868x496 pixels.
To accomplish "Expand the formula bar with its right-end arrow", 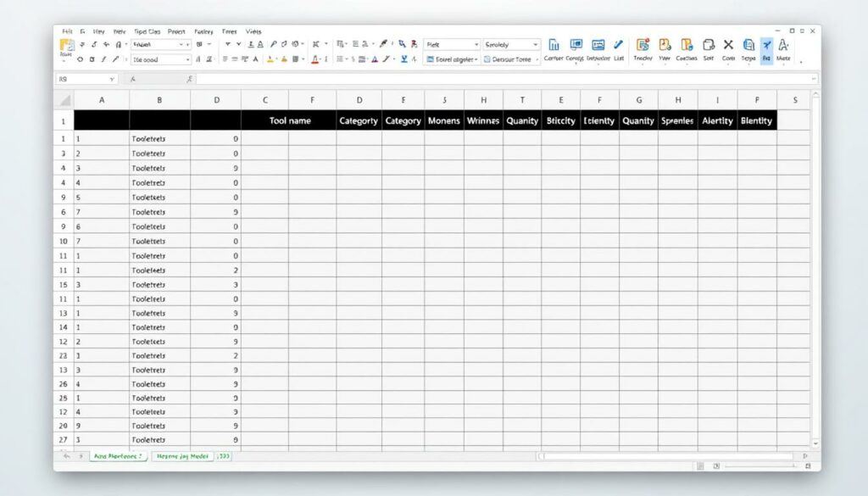I will pos(813,79).
